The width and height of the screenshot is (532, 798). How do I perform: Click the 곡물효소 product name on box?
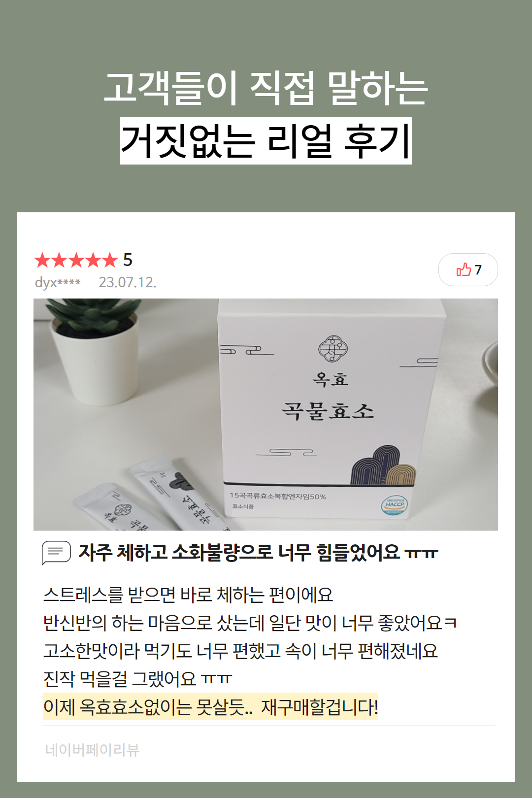pyautogui.click(x=328, y=410)
